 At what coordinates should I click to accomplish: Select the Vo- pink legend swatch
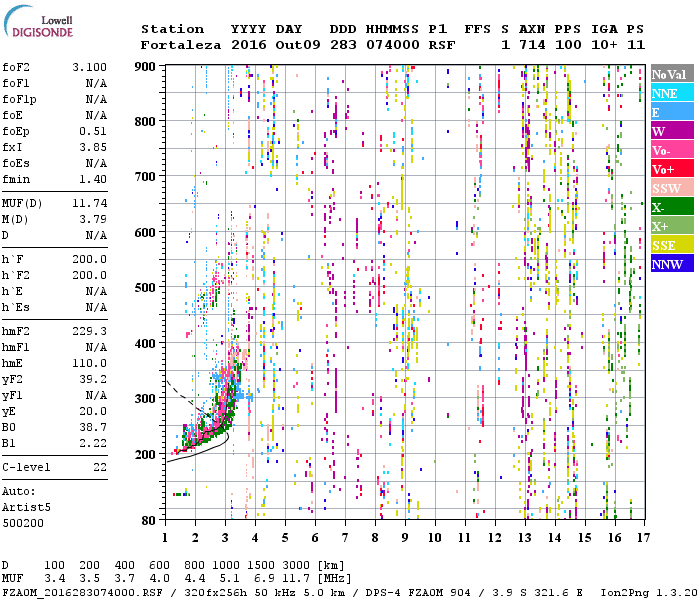point(672,150)
